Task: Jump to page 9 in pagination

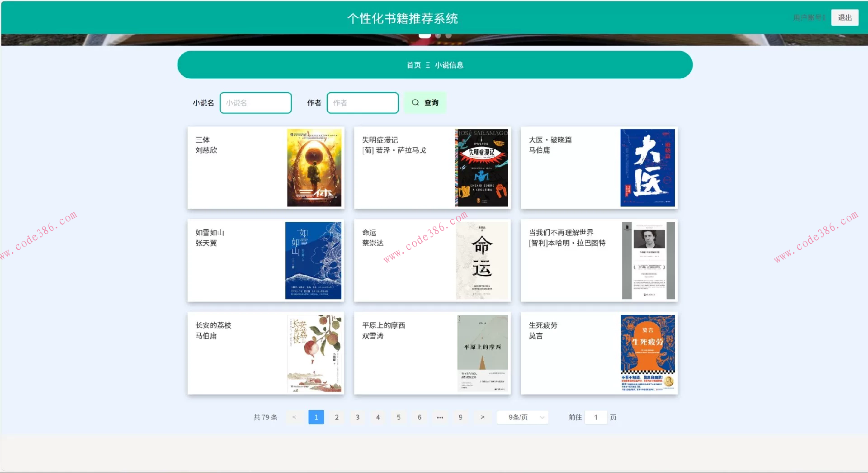Action: pos(460,417)
